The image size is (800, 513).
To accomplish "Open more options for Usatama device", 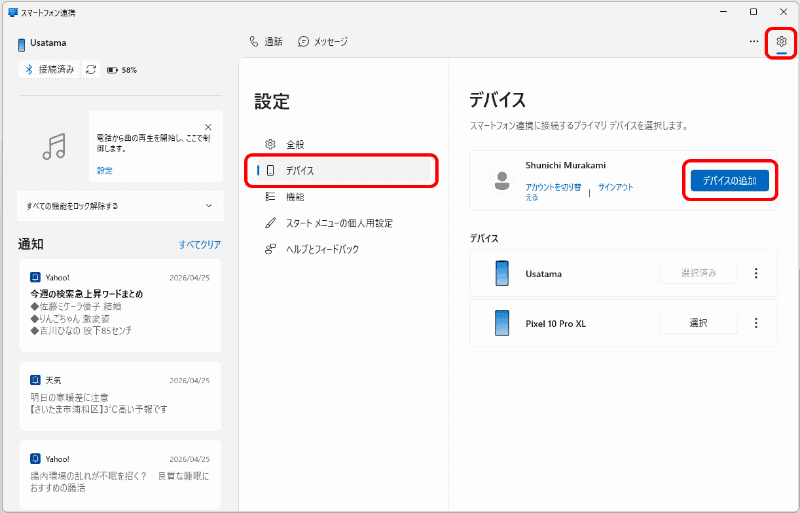I will pyautogui.click(x=756, y=273).
